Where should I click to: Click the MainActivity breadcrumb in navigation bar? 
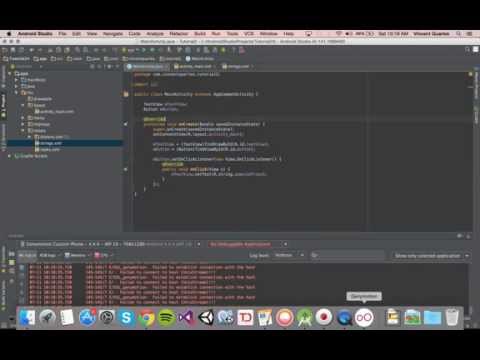click(200, 59)
